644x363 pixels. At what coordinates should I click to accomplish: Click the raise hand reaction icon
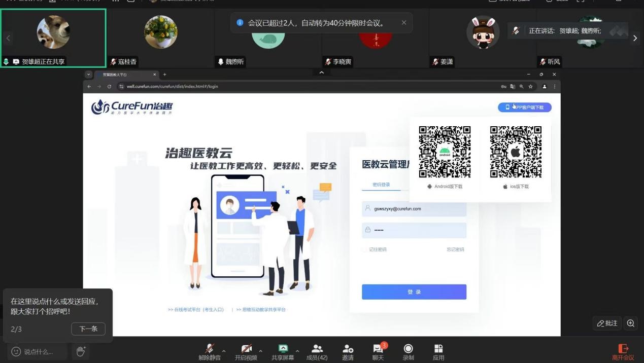(81, 351)
